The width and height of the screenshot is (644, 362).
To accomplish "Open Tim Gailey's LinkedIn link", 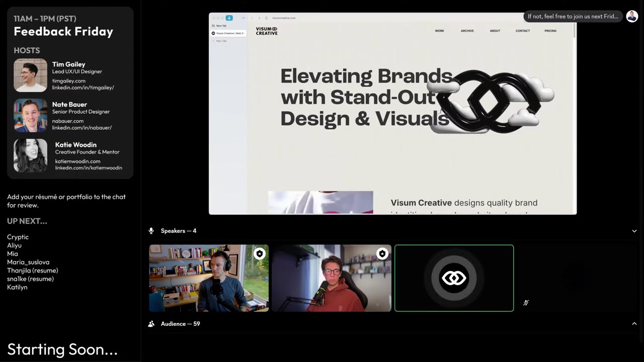I will tap(83, 87).
